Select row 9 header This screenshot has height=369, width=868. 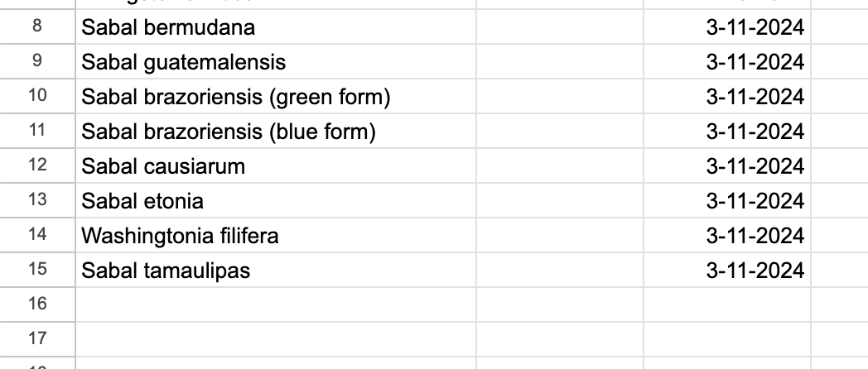pos(37,61)
